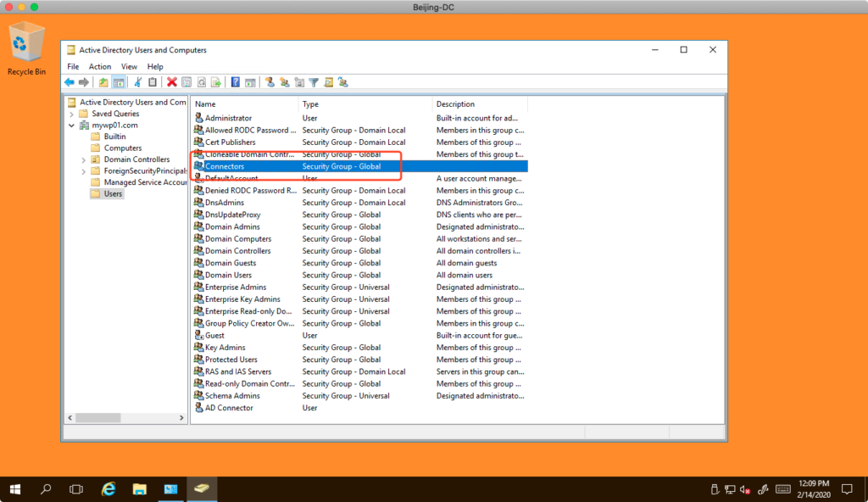Open the View menu
The height and width of the screenshot is (502, 868).
point(129,66)
